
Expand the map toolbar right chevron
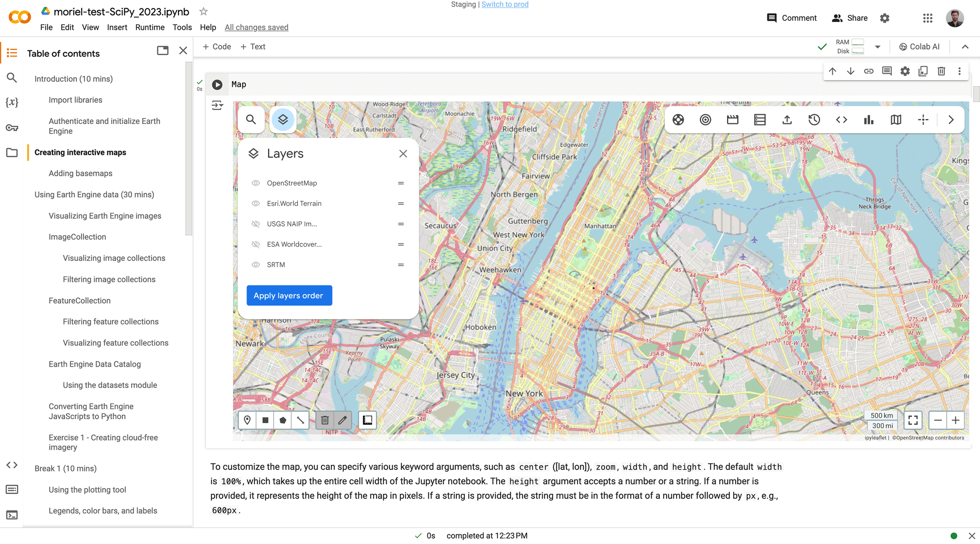click(951, 120)
